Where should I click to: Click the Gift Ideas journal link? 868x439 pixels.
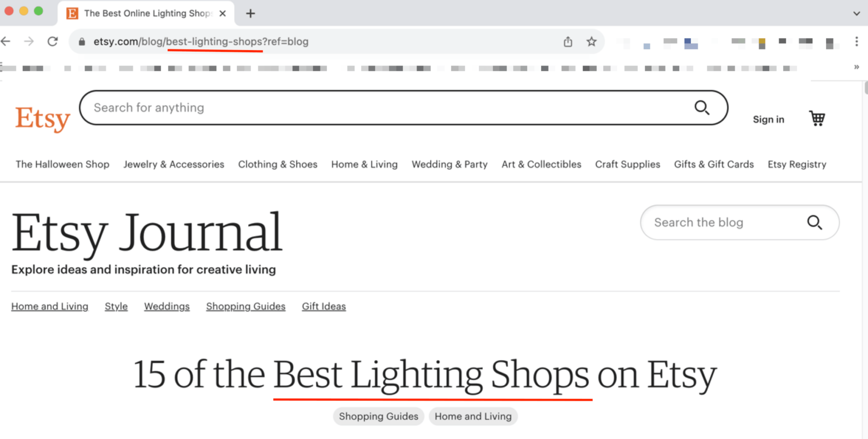click(x=324, y=306)
